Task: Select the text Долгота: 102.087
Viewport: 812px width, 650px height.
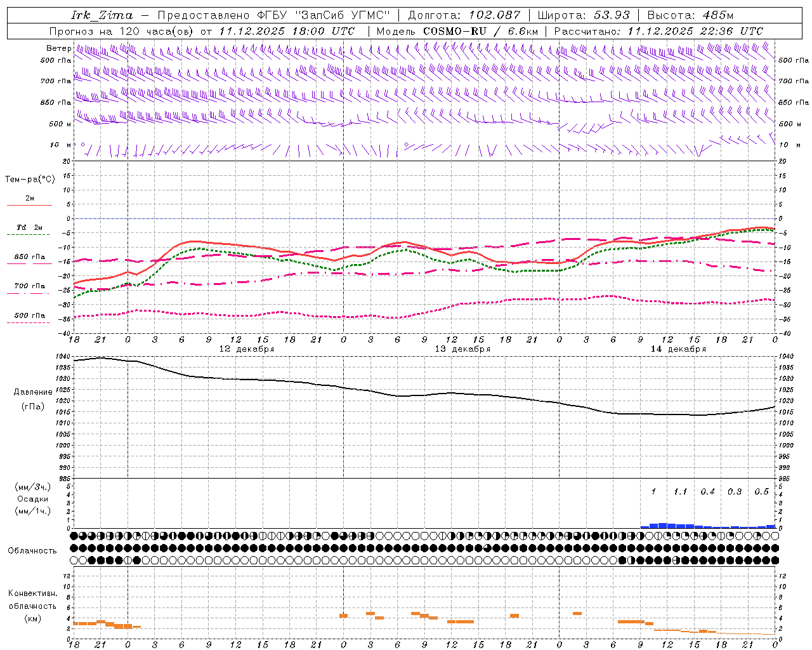Action: pos(464,15)
